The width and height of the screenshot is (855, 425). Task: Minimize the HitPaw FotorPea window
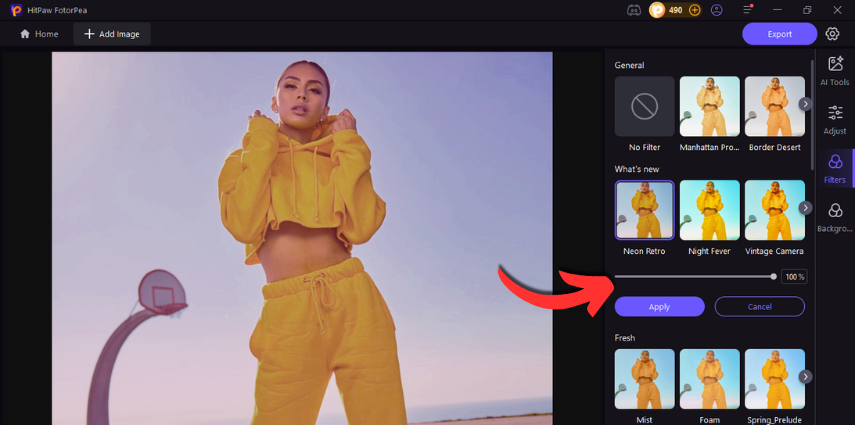[778, 10]
